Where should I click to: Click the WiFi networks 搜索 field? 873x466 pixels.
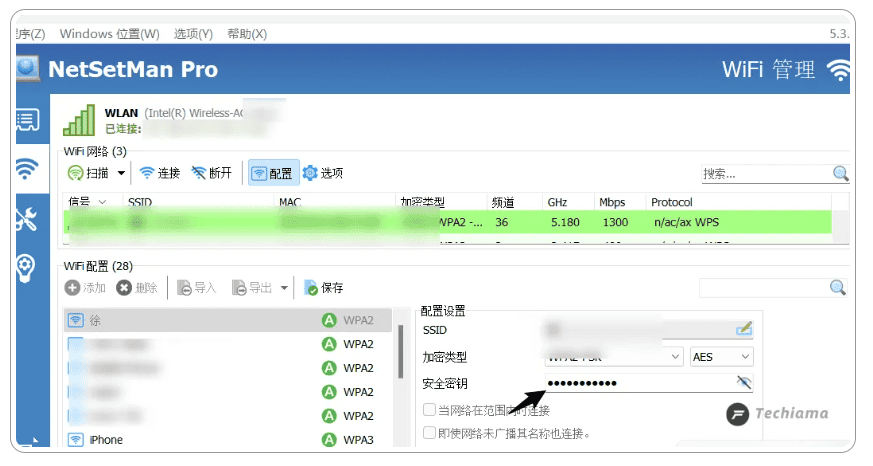point(766,174)
